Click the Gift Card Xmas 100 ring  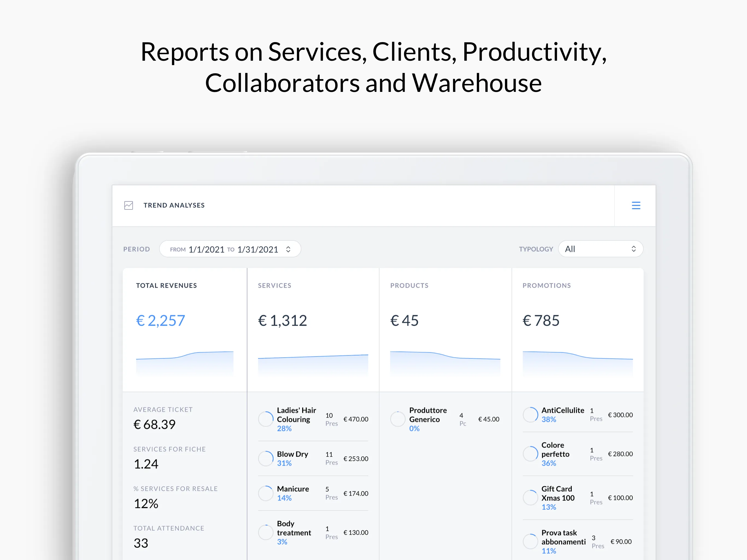(x=530, y=497)
